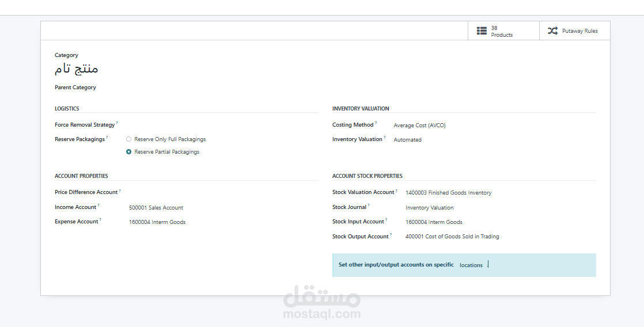
Task: Open the 38 Products list icon
Action: (x=482, y=31)
